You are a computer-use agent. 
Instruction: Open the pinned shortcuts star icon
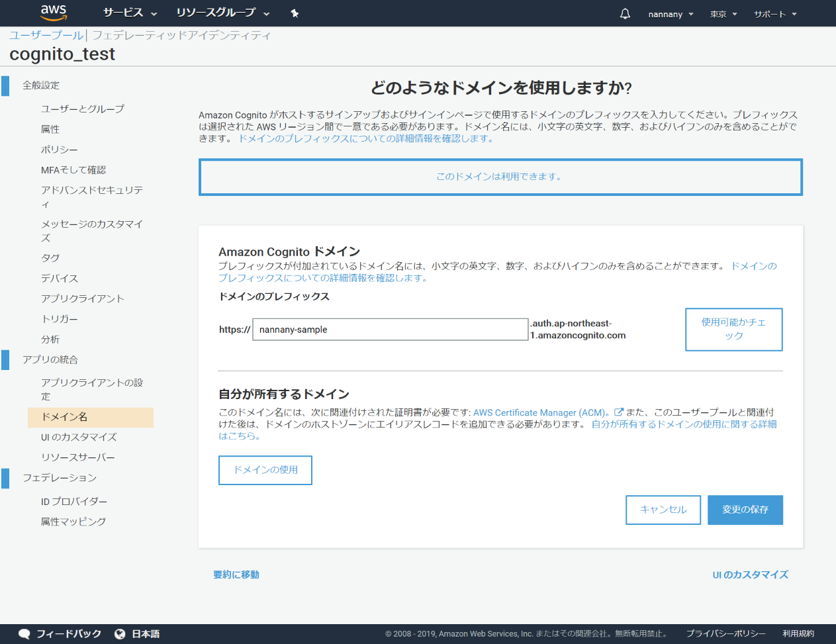tap(294, 13)
